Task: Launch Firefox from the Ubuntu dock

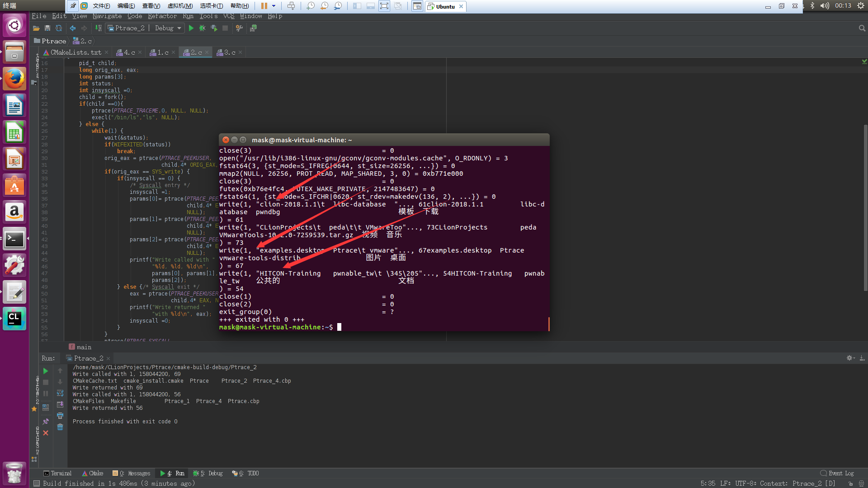Action: 14,79
